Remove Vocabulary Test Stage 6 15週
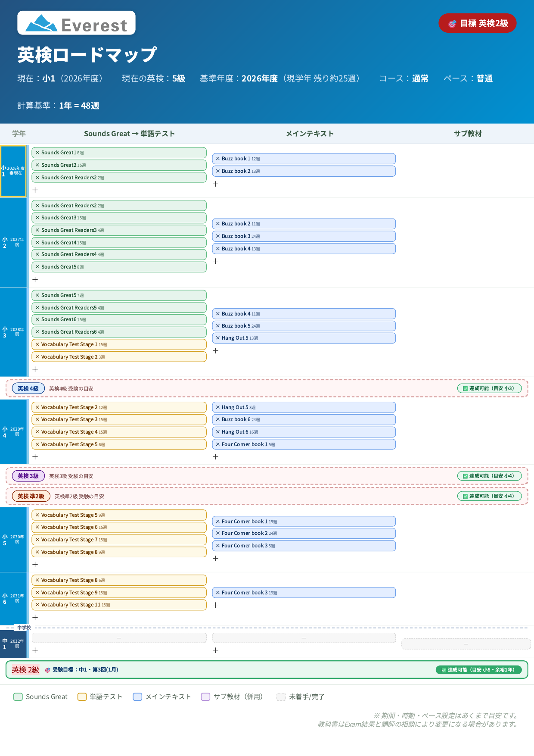The height and width of the screenshot is (756, 534). click(x=37, y=527)
